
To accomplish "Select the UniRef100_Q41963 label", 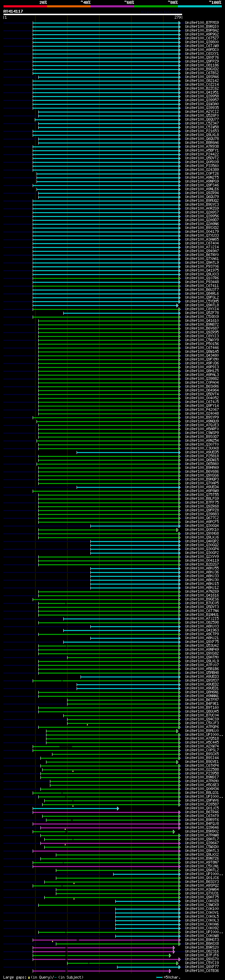I will 202,630.
